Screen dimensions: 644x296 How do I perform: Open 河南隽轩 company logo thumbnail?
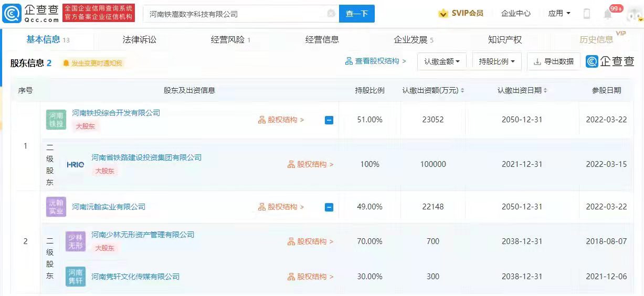pos(76,277)
